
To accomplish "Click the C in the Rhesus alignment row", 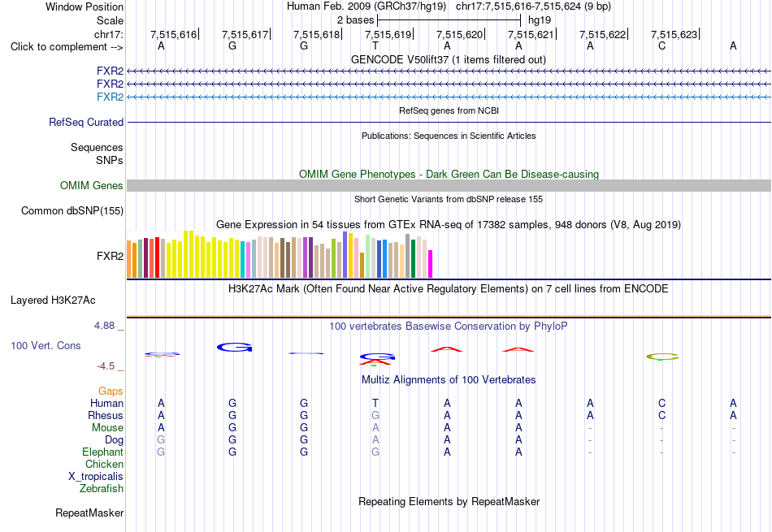I will click(661, 415).
